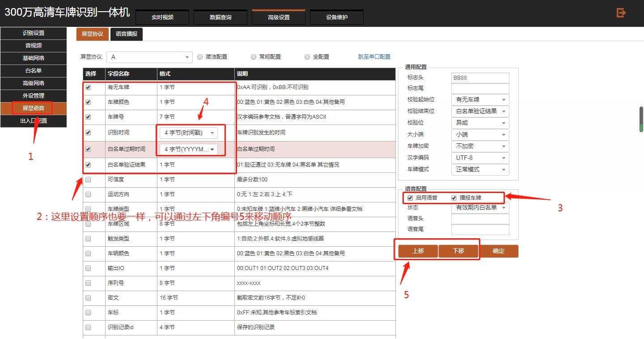The image size is (644, 339).
Task: Enable the 密文 field checkbox
Action: click(x=88, y=298)
